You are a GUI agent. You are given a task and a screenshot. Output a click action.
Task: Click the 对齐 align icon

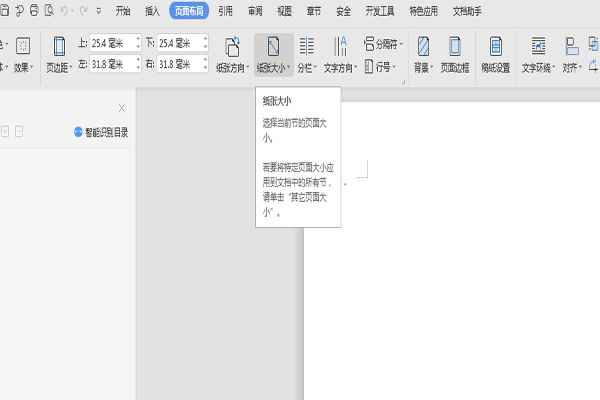[572, 46]
